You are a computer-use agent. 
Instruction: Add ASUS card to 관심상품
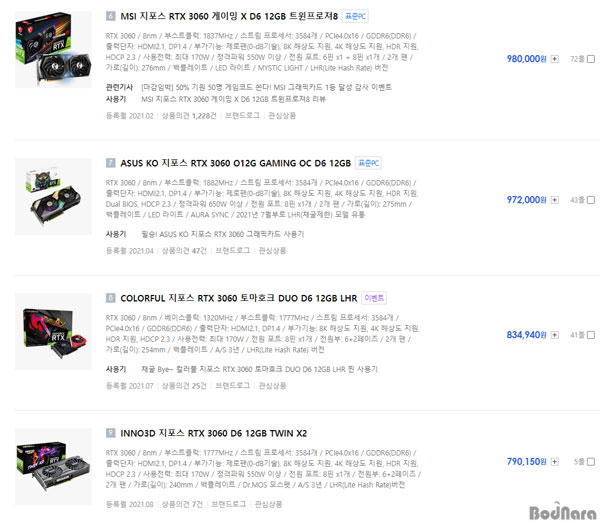click(x=272, y=251)
